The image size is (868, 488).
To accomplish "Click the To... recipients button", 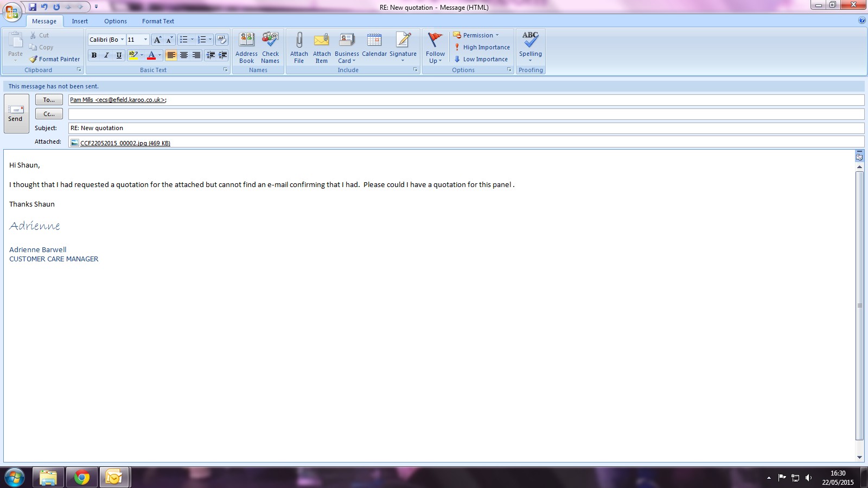I will [49, 100].
